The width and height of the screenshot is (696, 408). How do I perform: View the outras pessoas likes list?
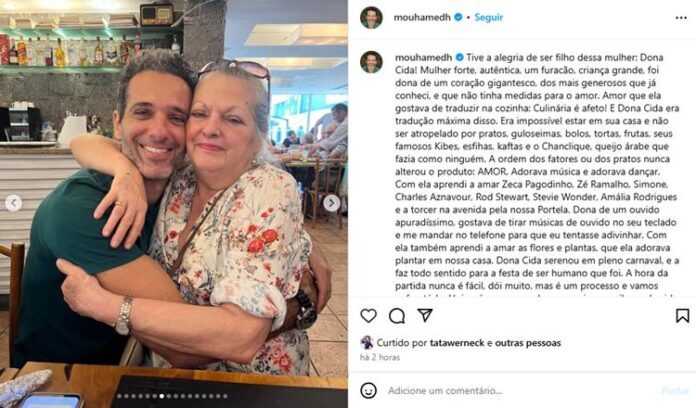point(528,343)
